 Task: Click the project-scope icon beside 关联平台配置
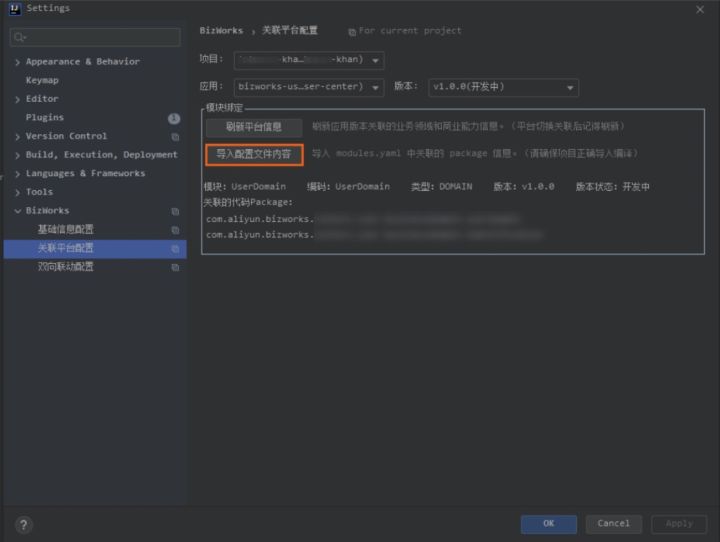point(175,249)
